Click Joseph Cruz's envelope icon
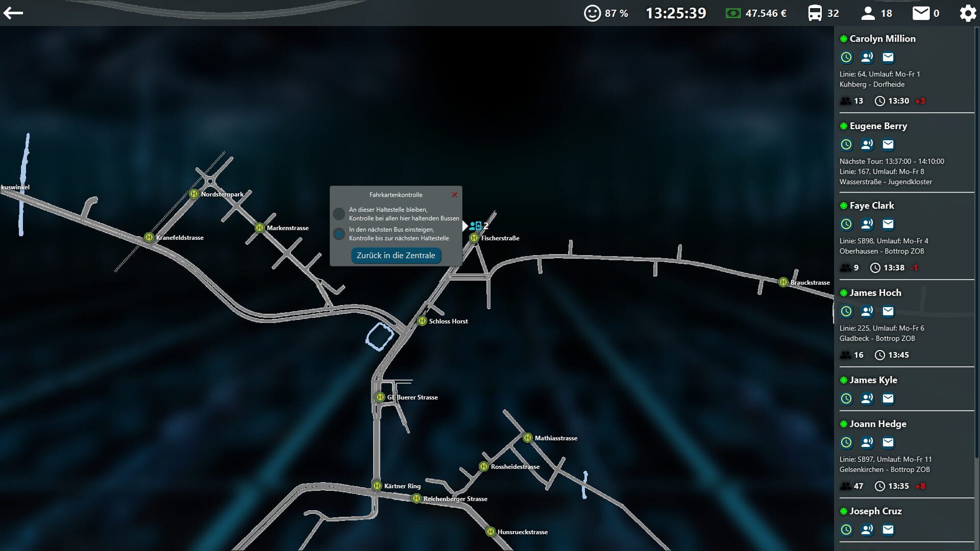The height and width of the screenshot is (551, 980). (x=888, y=530)
